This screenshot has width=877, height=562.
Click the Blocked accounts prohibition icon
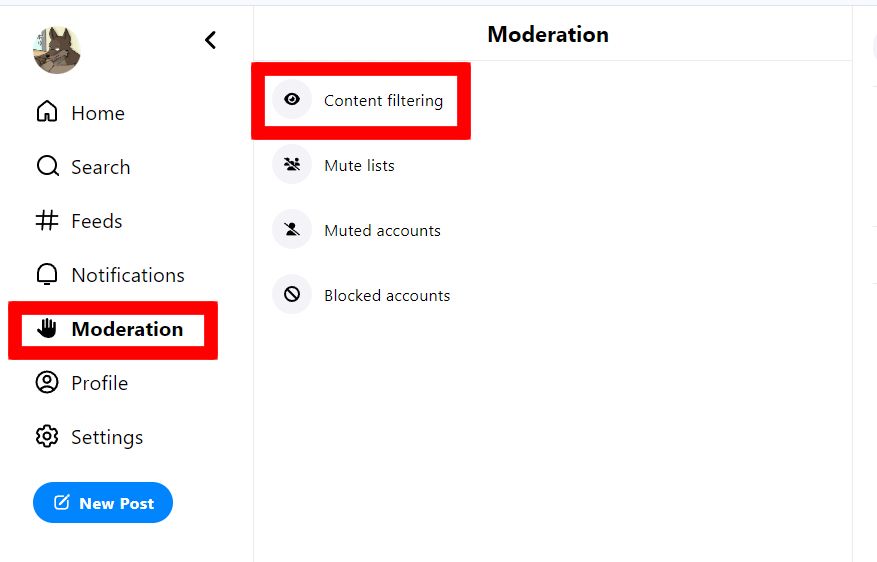click(292, 294)
